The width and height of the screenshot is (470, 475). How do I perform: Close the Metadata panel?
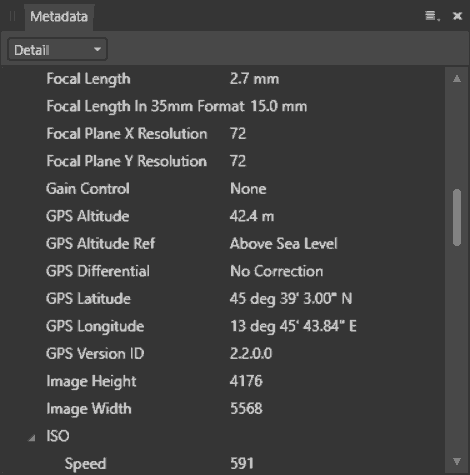(x=457, y=16)
